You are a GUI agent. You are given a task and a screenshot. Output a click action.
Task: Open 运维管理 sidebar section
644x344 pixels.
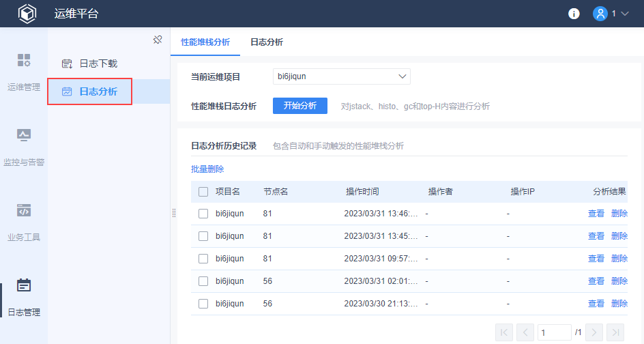click(x=24, y=72)
